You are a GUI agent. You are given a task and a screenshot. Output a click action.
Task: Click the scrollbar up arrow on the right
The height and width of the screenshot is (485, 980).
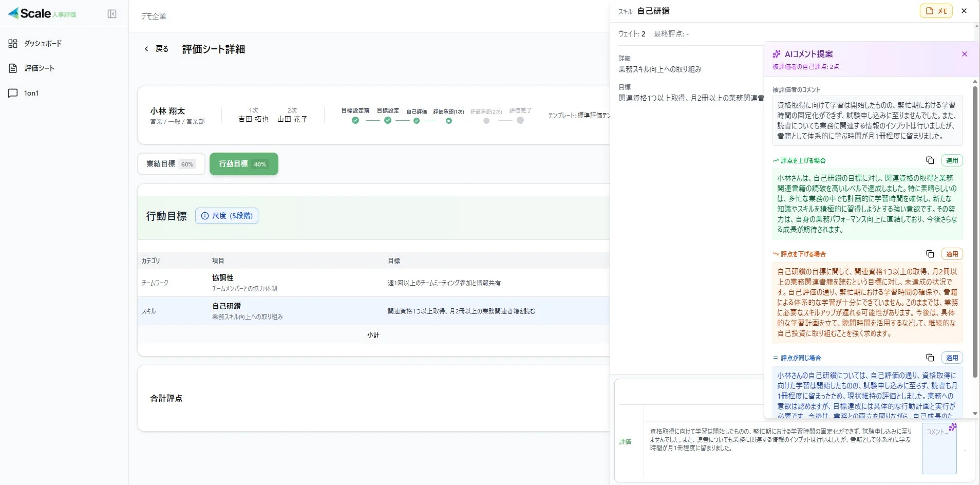[974, 81]
